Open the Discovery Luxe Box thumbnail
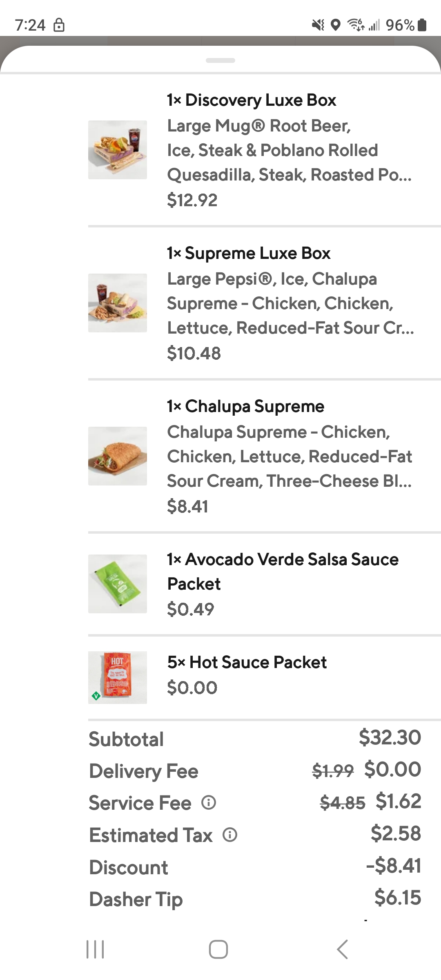441x980 pixels. point(118,150)
